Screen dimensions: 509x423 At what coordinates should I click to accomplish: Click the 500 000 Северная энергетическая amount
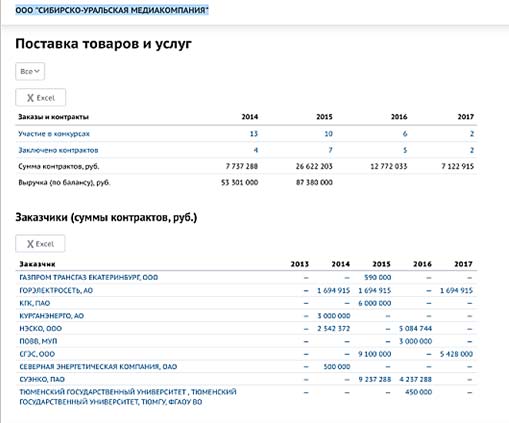tap(337, 367)
